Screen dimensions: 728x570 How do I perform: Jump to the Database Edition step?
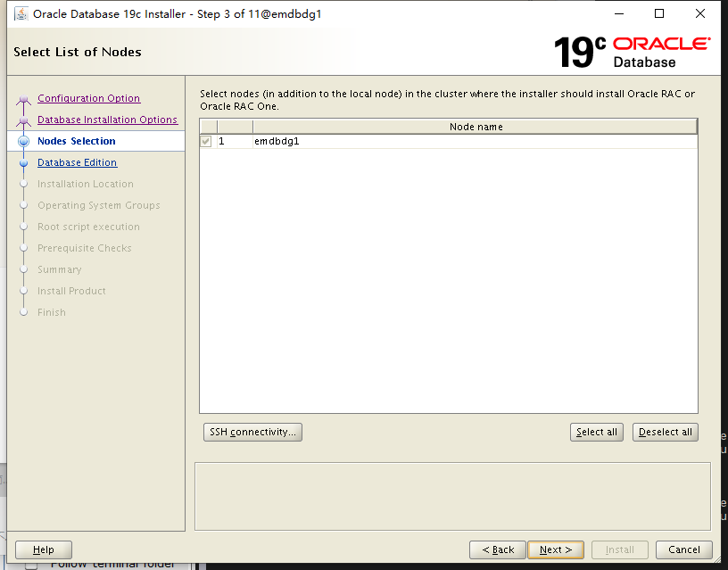tap(77, 162)
